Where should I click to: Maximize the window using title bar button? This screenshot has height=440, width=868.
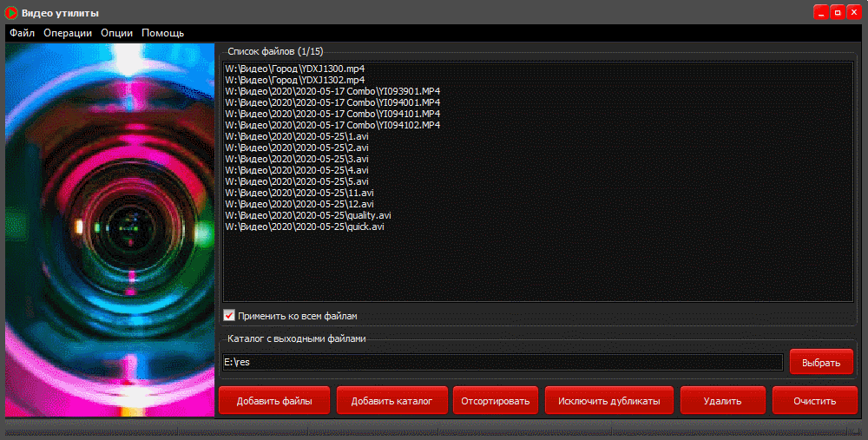837,12
